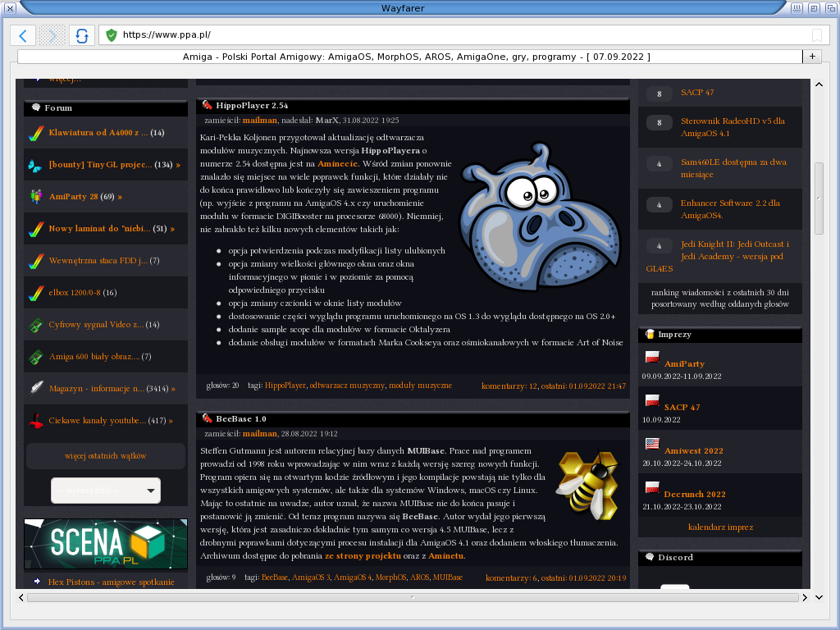This screenshot has width=840, height=630.
Task: Click the scroll down arrow at bottom right
Action: (819, 597)
